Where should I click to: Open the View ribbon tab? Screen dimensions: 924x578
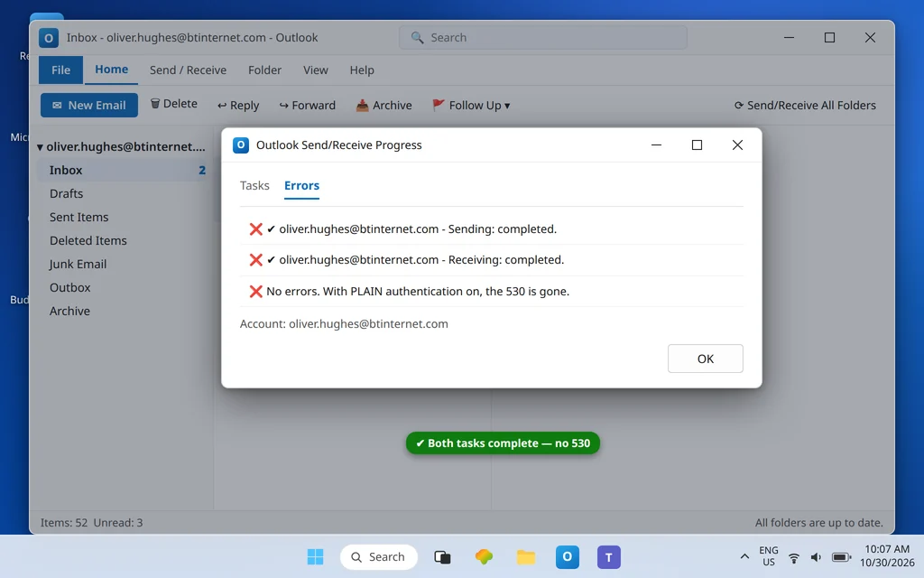pyautogui.click(x=315, y=70)
